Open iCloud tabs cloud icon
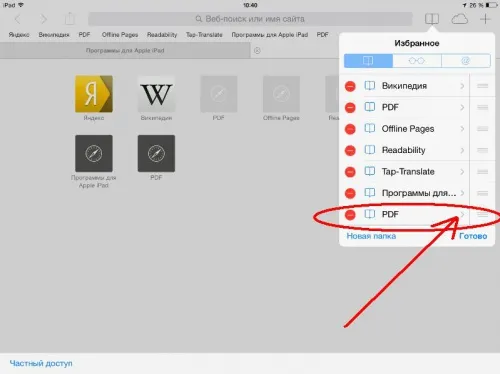The image size is (500, 374). 460,19
